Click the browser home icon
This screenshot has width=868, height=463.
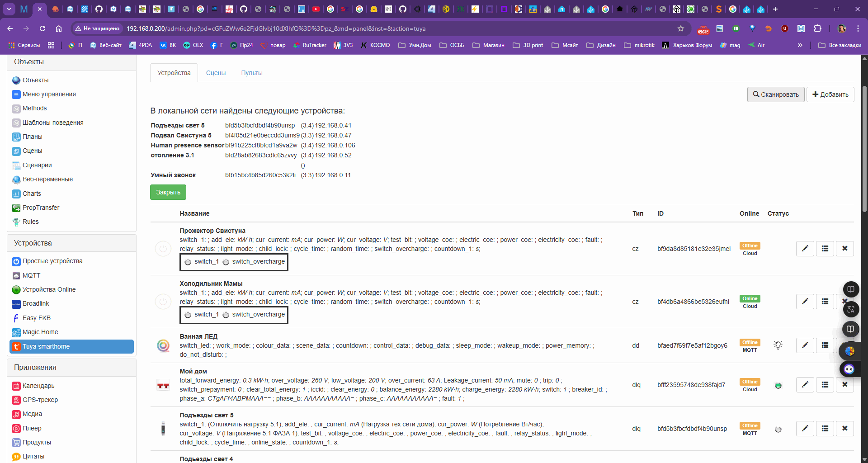(59, 28)
